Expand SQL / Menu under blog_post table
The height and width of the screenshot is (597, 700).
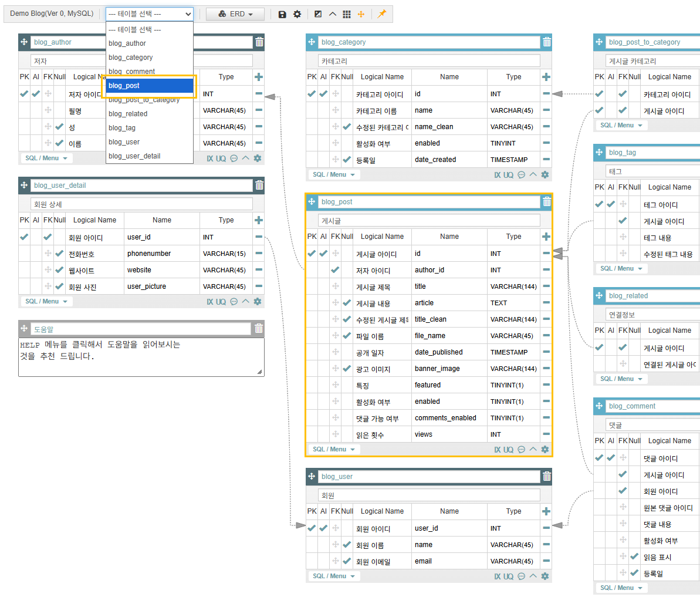[333, 450]
